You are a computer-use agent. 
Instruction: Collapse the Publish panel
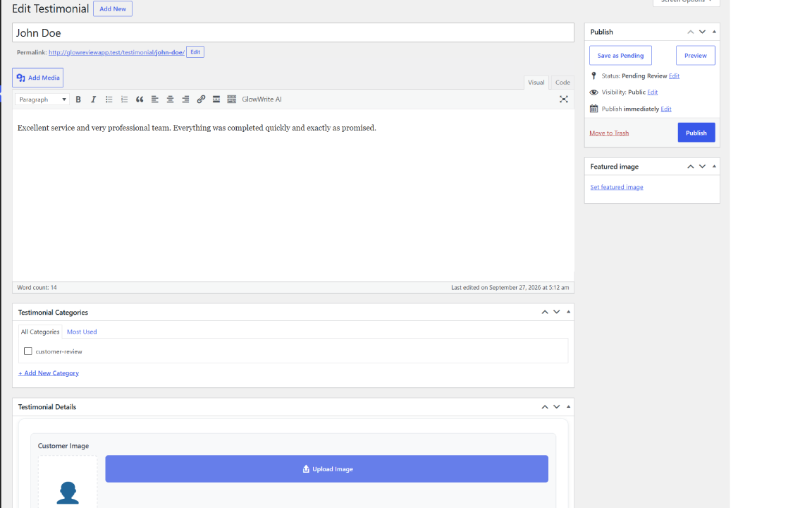click(714, 32)
